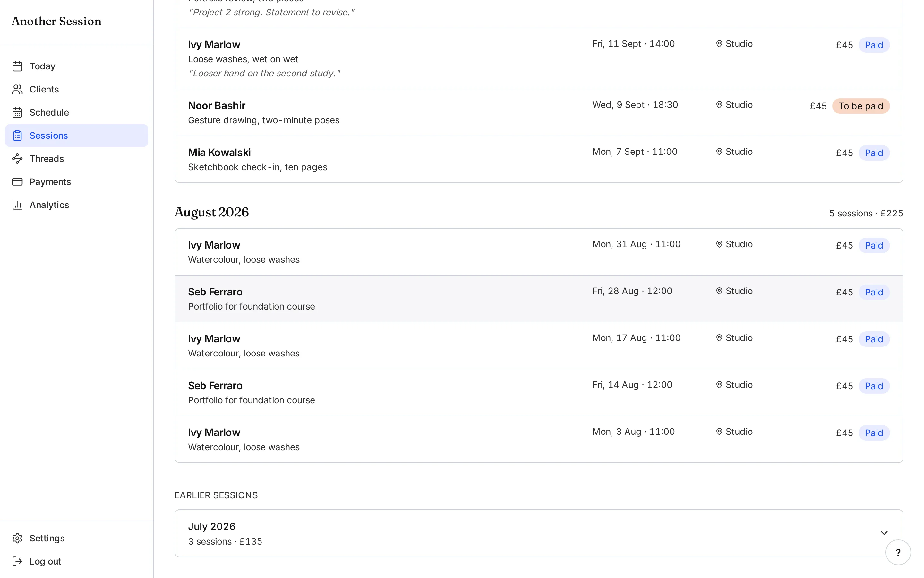Click the Analytics bar chart icon
Image resolution: width=924 pixels, height=578 pixels.
point(17,205)
